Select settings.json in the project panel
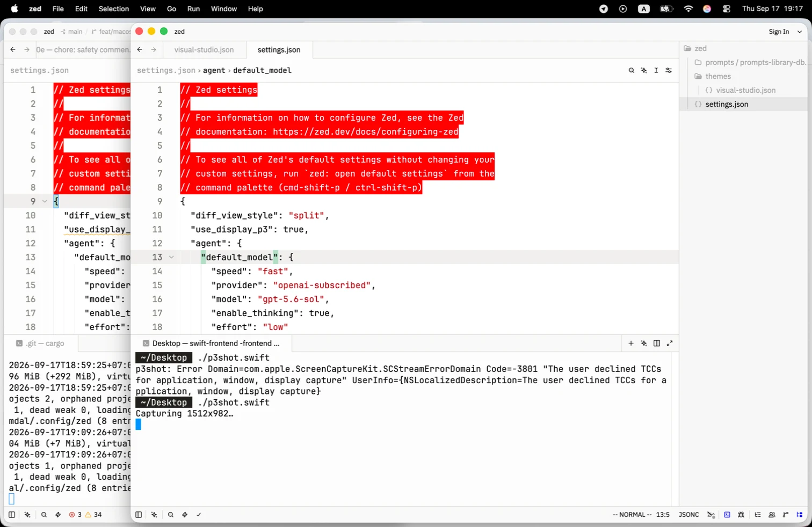The width and height of the screenshot is (812, 527). pos(744,104)
